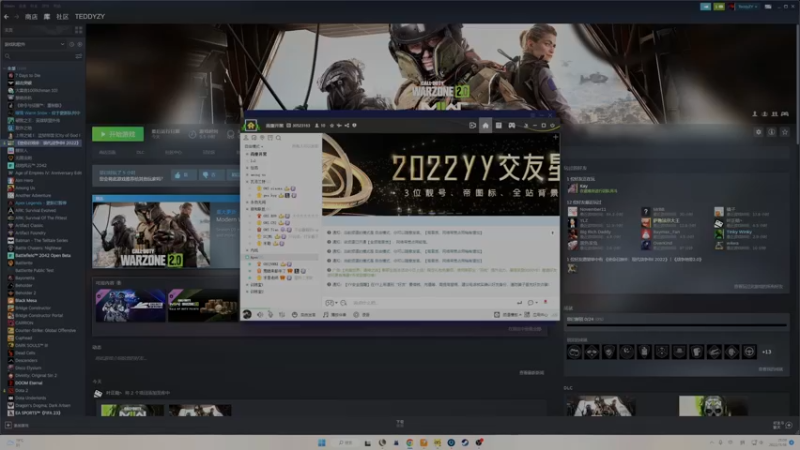Switch to the DLC tab on game page
Viewport: 800px width, 450px height.
click(x=140, y=152)
